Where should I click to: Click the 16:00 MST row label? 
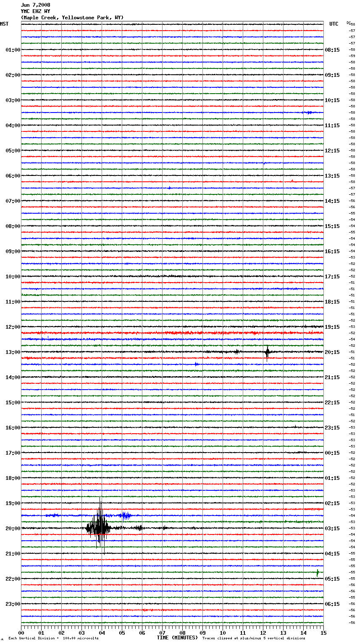pos(13,428)
